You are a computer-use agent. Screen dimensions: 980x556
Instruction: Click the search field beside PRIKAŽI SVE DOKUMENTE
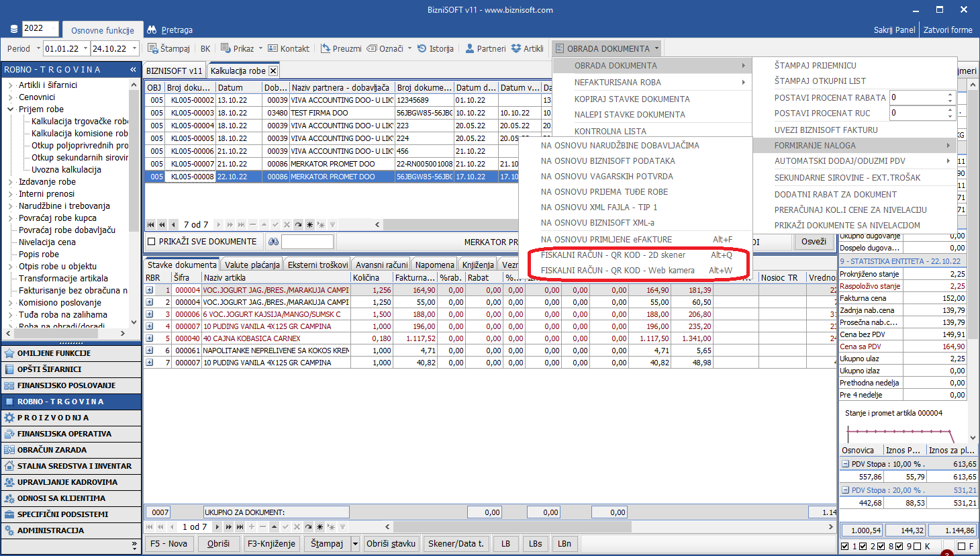point(307,242)
